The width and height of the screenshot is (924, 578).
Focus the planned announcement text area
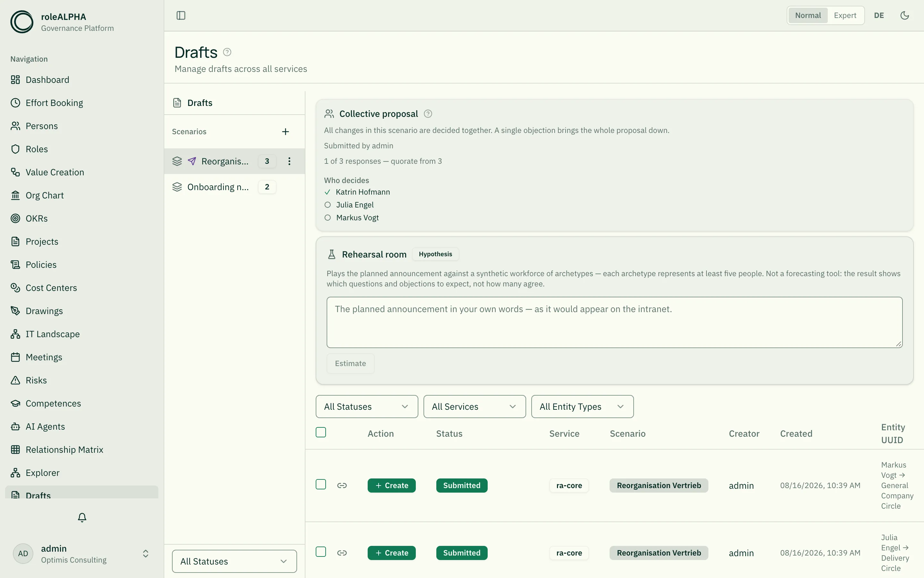point(614,322)
